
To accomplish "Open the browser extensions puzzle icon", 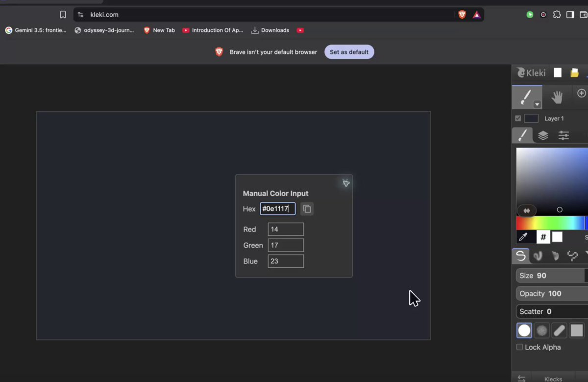I will click(x=557, y=15).
